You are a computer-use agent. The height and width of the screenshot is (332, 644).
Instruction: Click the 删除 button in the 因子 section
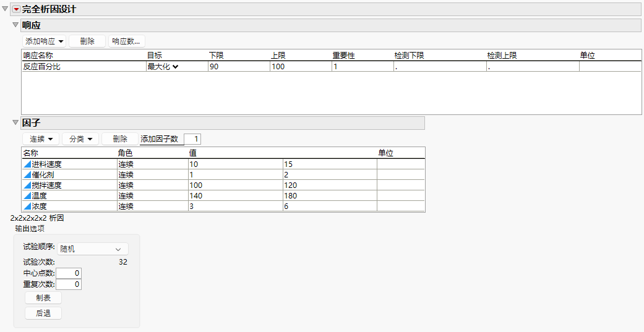pyautogui.click(x=120, y=139)
